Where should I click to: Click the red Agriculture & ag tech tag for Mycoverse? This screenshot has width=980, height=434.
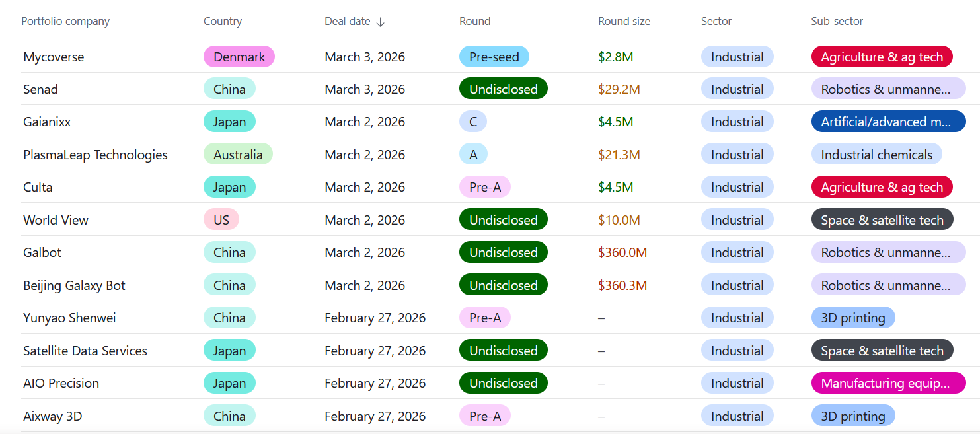click(x=882, y=57)
